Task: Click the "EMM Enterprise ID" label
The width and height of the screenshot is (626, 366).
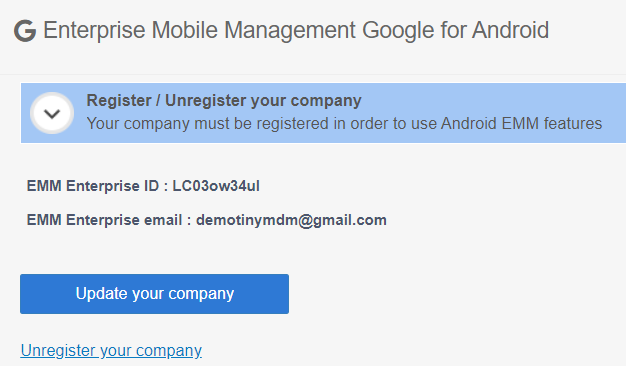Action: pyautogui.click(x=93, y=186)
